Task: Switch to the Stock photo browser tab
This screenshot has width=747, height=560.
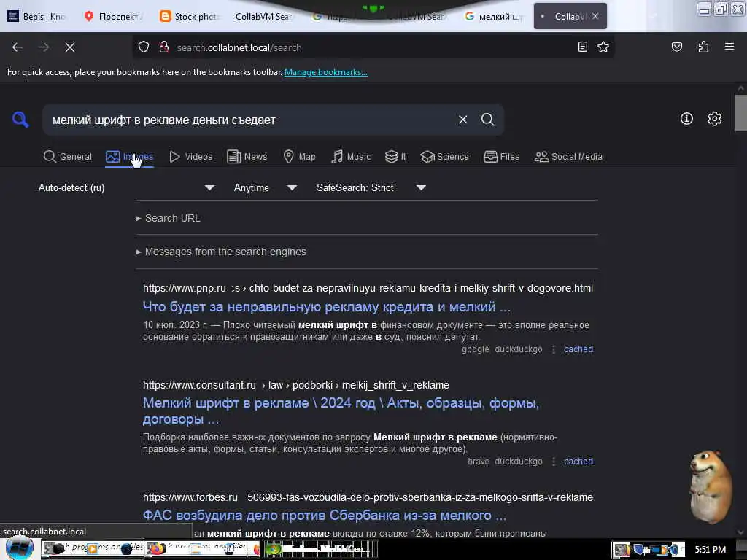Action: [x=189, y=17]
